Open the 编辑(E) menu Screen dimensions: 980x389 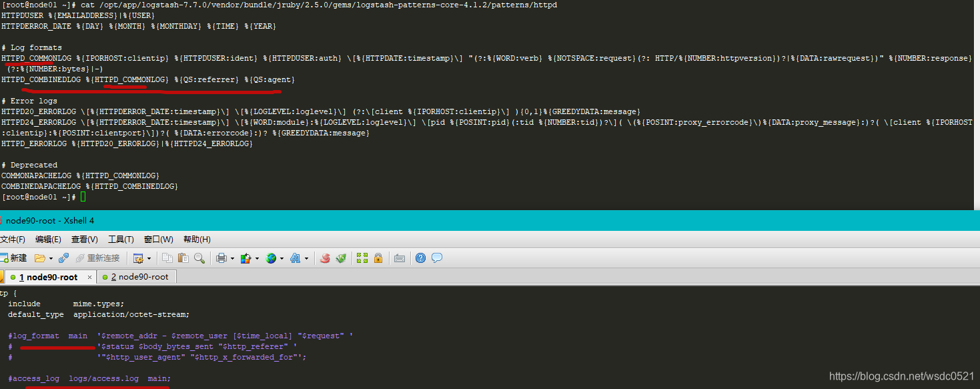(x=48, y=240)
